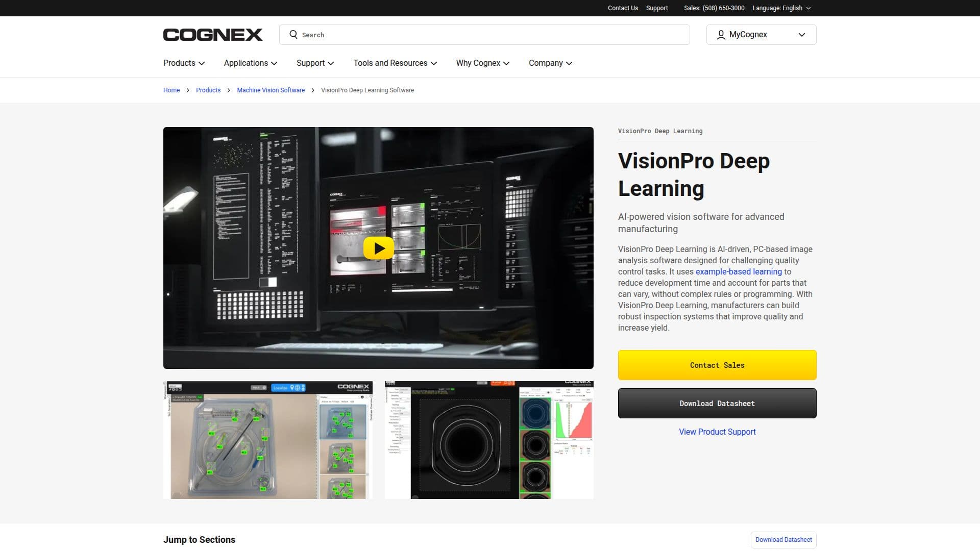Click the small outlined Download Datasheet button
The height and width of the screenshot is (551, 980).
click(783, 540)
